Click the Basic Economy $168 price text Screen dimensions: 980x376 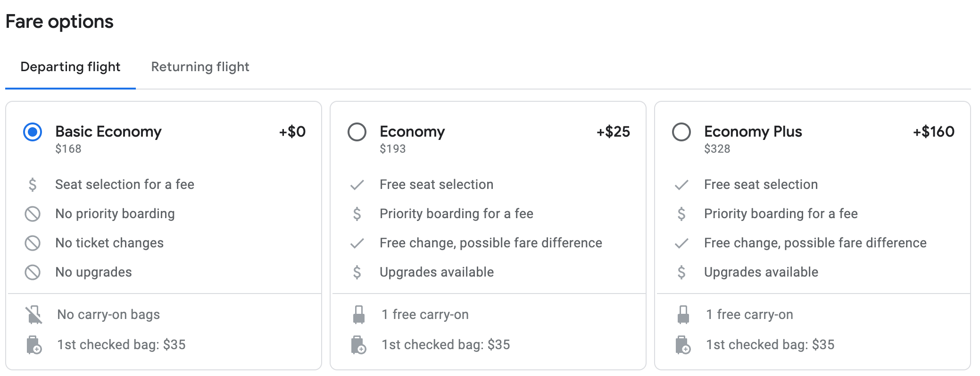click(x=68, y=149)
